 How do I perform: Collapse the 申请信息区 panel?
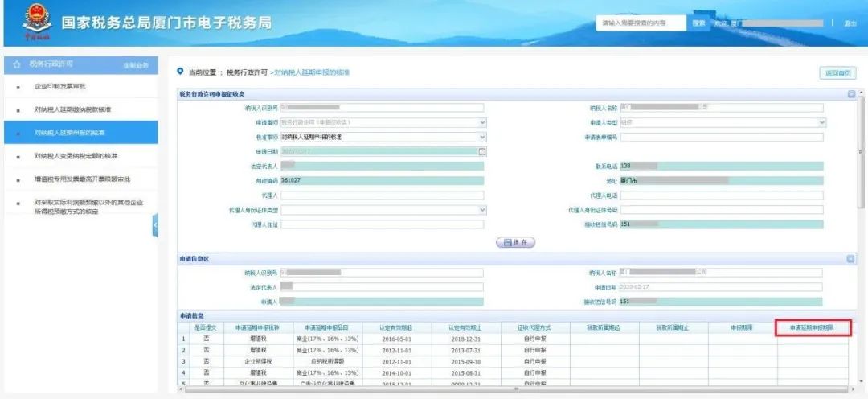(850, 259)
